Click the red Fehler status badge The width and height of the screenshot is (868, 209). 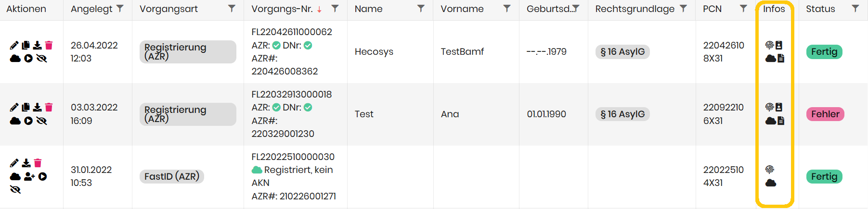tap(825, 114)
